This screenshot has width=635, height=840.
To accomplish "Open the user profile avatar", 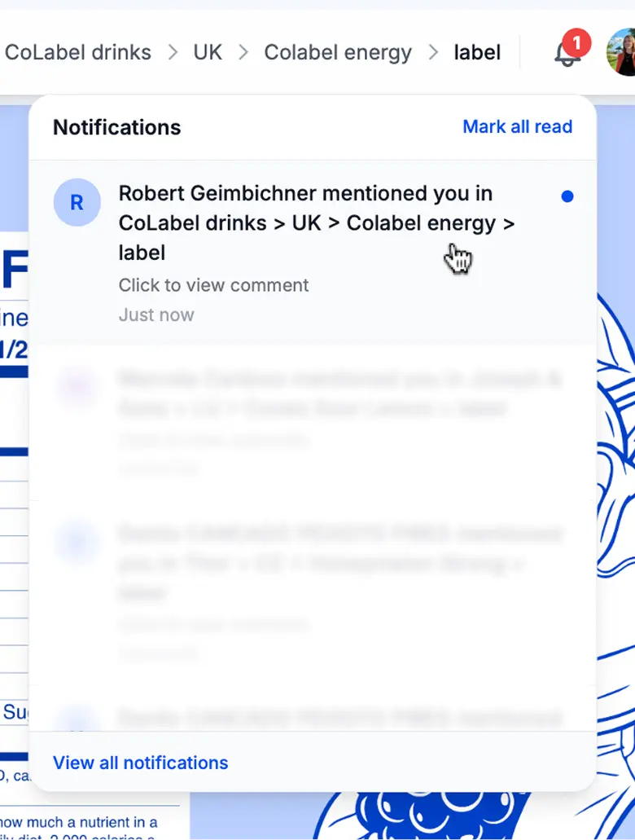I will tap(621, 52).
